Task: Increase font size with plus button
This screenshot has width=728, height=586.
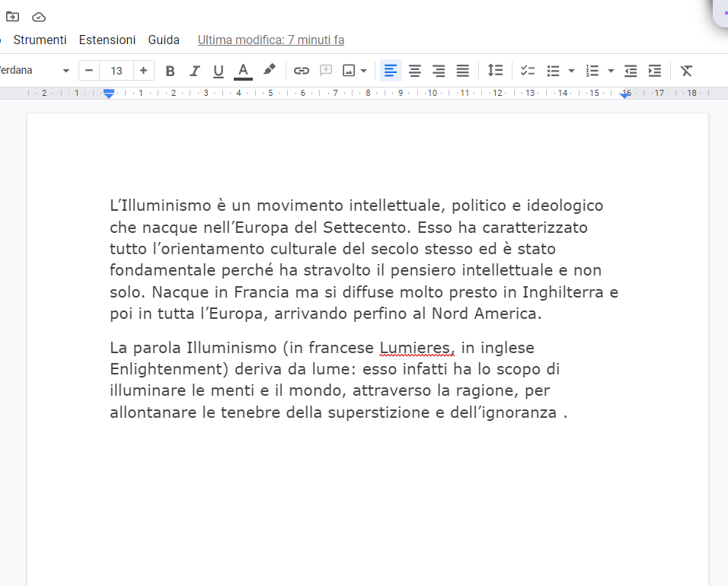Action: [143, 71]
